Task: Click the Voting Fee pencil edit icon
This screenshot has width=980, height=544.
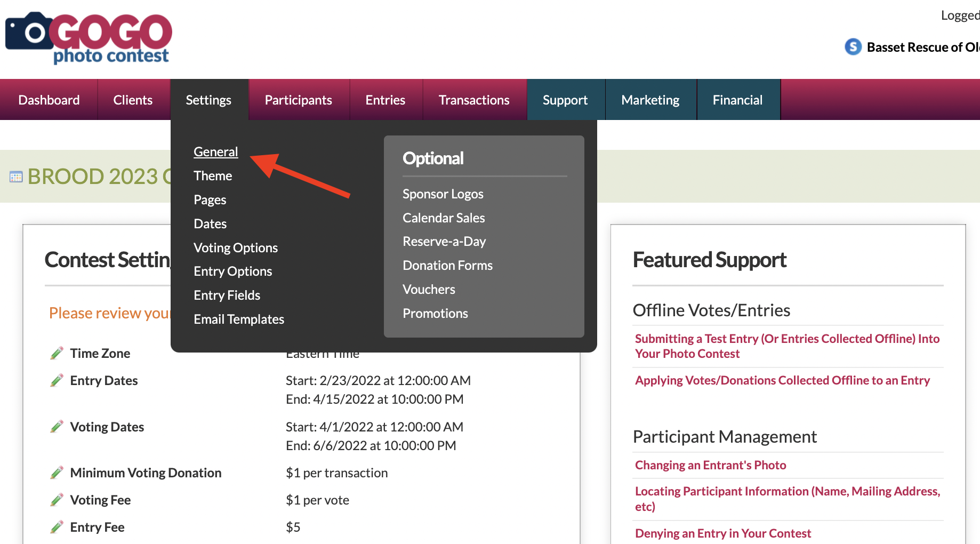Action: coord(57,500)
